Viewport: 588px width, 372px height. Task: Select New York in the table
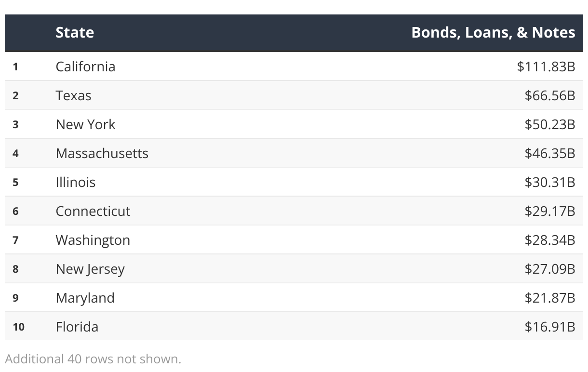85,124
